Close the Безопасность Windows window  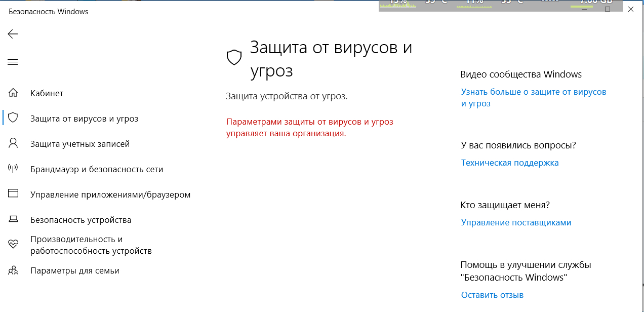pos(631,9)
